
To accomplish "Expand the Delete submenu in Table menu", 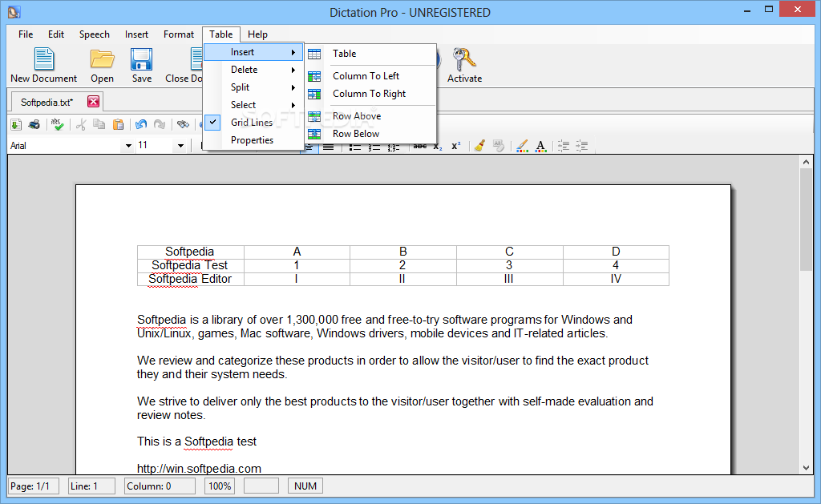I will [253, 70].
